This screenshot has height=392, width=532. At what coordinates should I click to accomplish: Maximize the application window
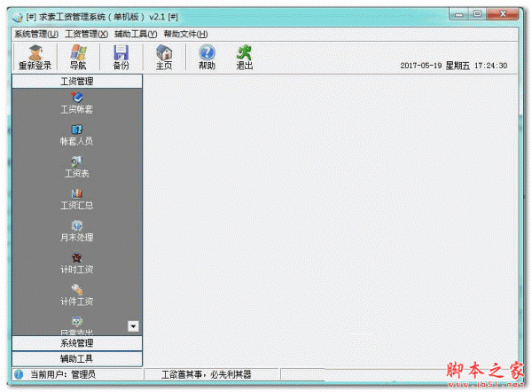click(477, 14)
